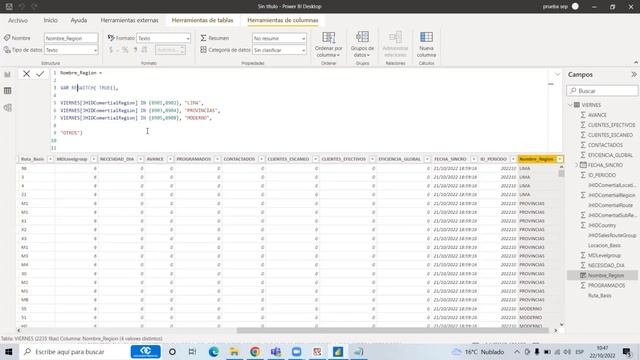Screen dimensions: 640x360
Task: Click the redo icon in title bar
Action: [35, 7]
